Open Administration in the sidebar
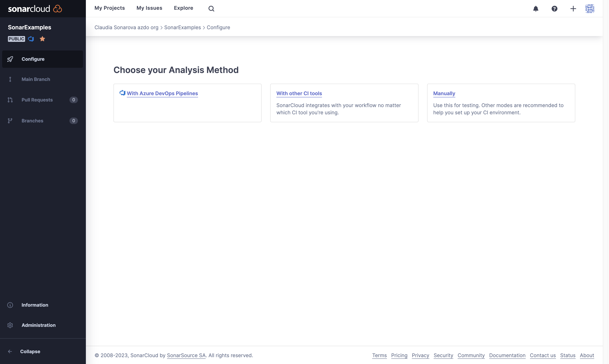Screen dimensions: 609x364 click(x=39, y=325)
